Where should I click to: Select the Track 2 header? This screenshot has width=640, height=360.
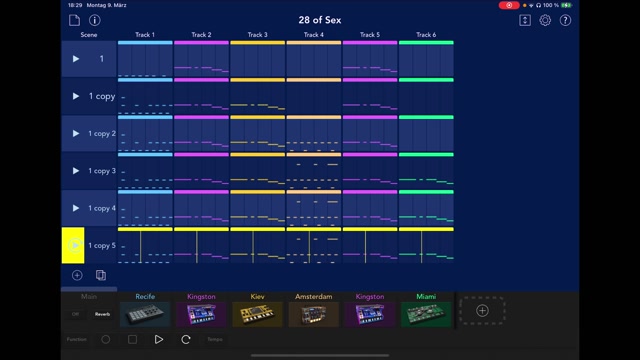point(201,35)
